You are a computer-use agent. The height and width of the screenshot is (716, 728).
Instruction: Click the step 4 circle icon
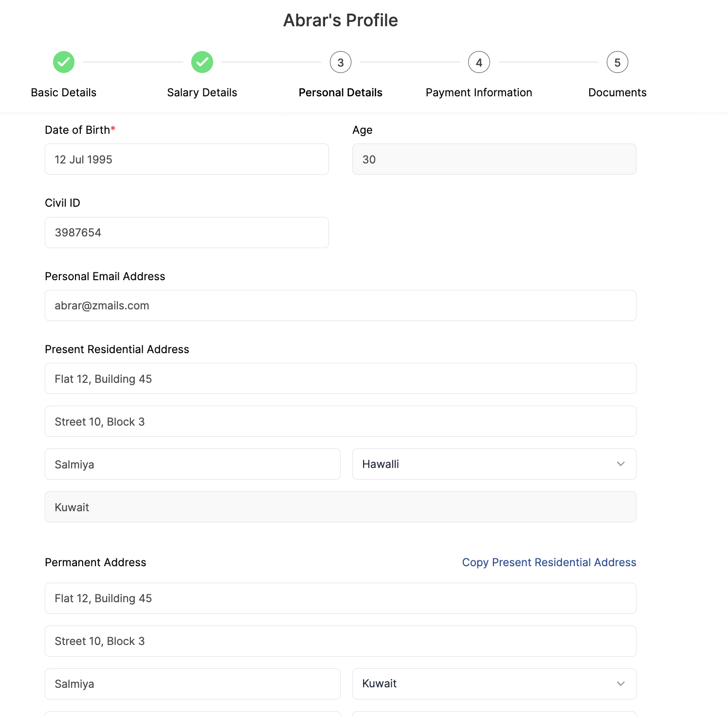pyautogui.click(x=479, y=62)
